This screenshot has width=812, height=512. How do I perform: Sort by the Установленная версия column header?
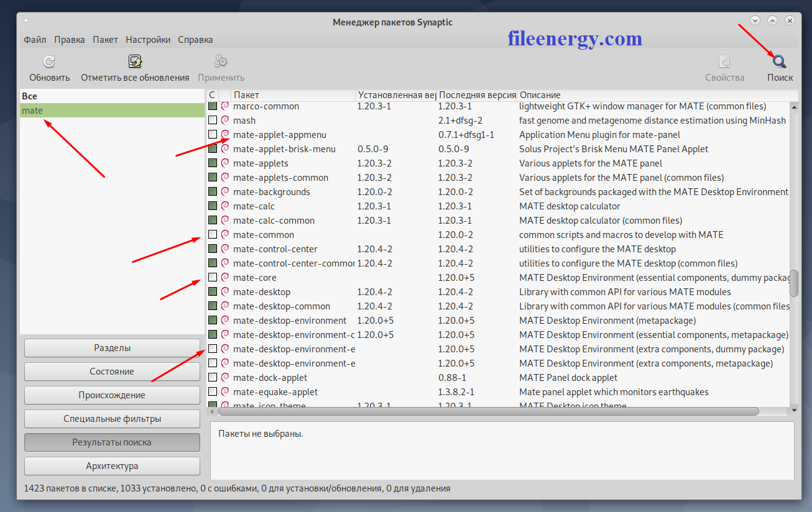396,95
